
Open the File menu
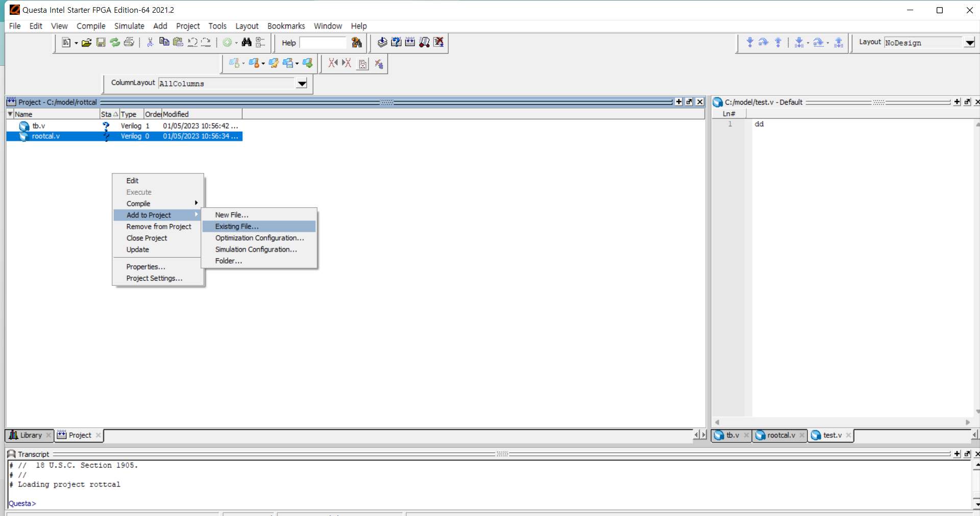(x=15, y=26)
